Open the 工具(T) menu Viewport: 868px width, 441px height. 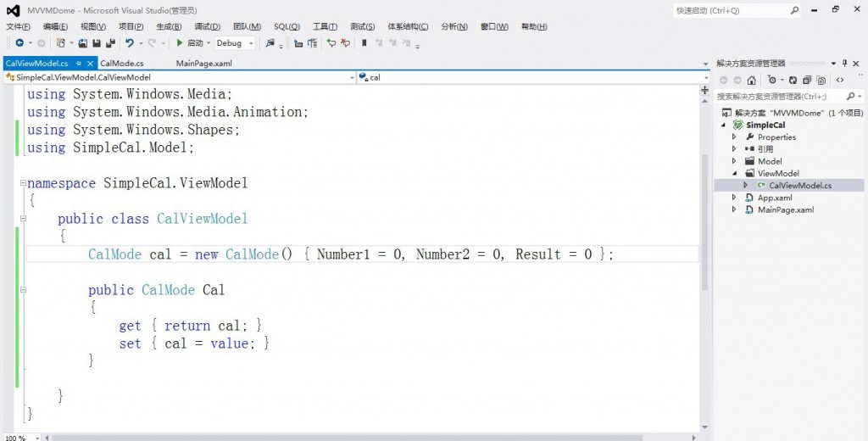(325, 26)
